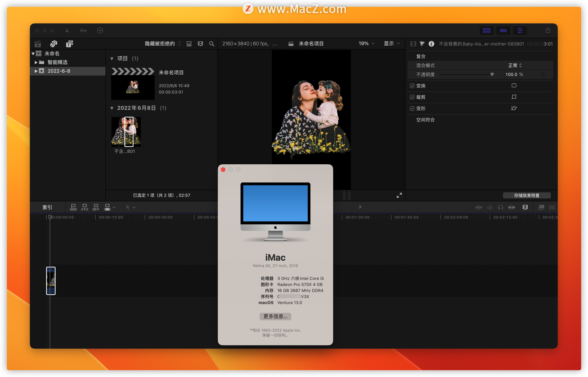
Task: Click the 更多信息... button
Action: pyautogui.click(x=275, y=316)
